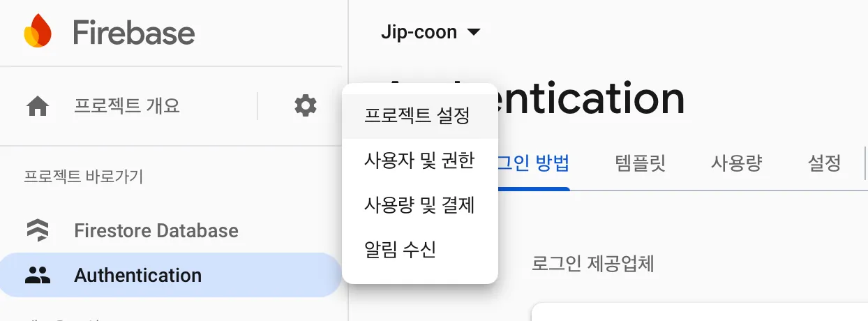Select the 로그인 방법 tab

[534, 163]
